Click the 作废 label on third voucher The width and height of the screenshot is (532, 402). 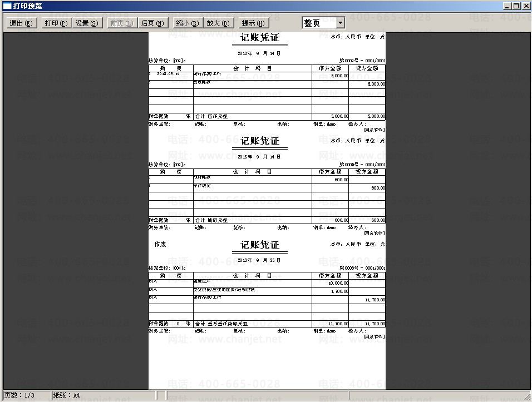tap(160, 244)
